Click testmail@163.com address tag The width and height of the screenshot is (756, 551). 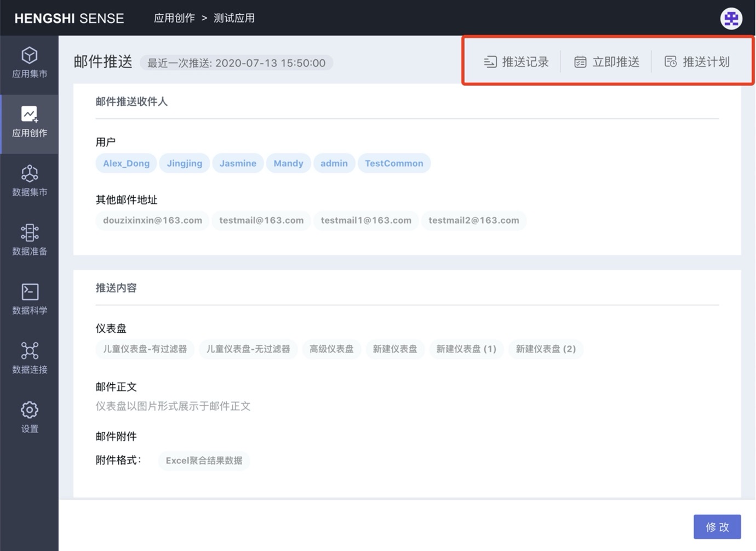click(x=261, y=220)
